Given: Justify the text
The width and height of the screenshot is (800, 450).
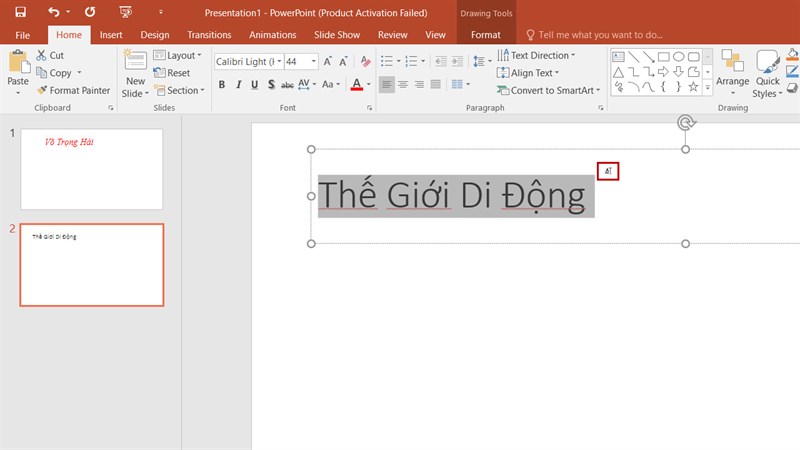Looking at the screenshot, I should coord(436,84).
